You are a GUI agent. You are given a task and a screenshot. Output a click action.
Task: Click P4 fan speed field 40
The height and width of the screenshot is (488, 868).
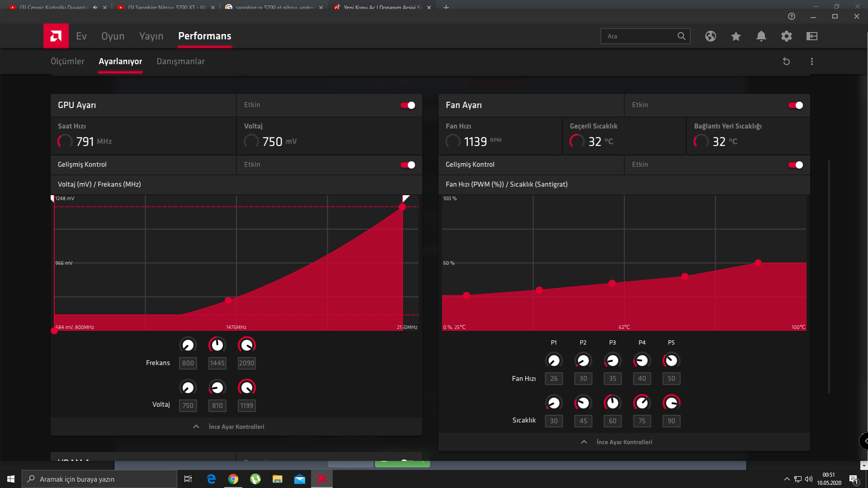[642, 379]
